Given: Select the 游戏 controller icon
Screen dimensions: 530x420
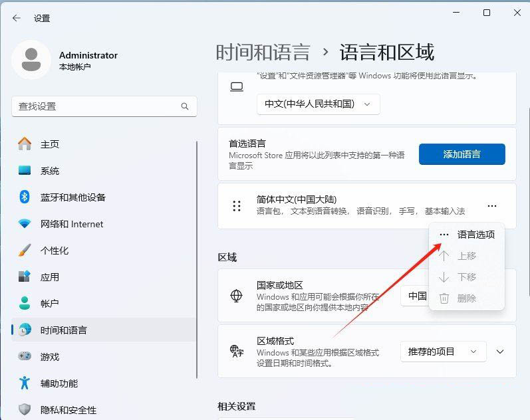Looking at the screenshot, I should click(x=25, y=357).
